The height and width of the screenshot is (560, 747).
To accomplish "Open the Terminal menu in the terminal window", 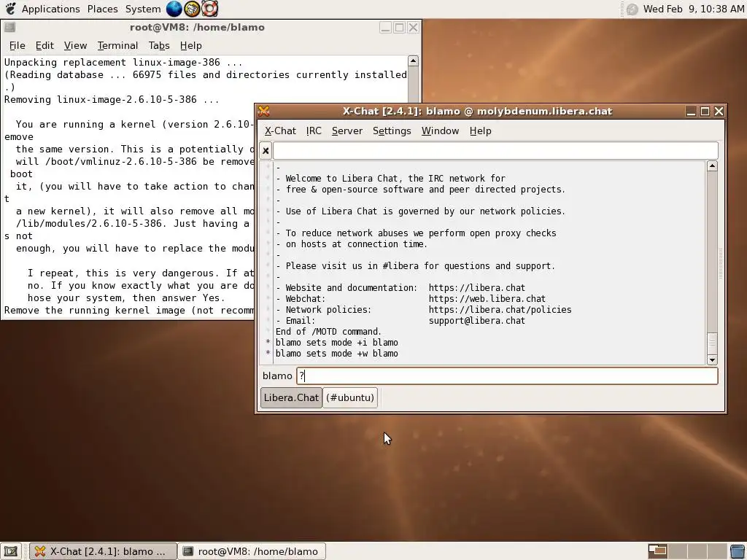I will (x=117, y=46).
